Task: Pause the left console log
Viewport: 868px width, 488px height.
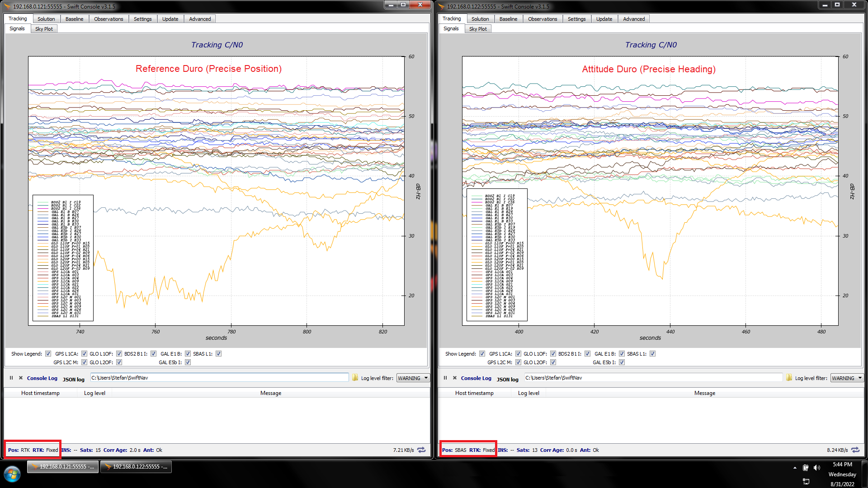Action: tap(11, 378)
